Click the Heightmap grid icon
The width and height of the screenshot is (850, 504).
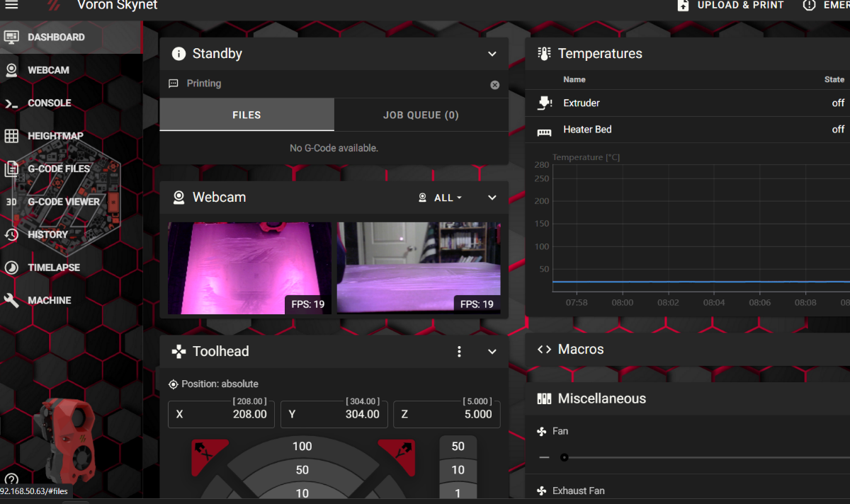[x=11, y=136]
